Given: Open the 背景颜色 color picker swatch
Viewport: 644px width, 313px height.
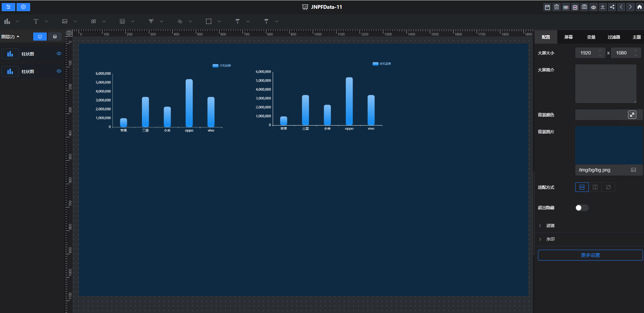Looking at the screenshot, I should (632, 115).
